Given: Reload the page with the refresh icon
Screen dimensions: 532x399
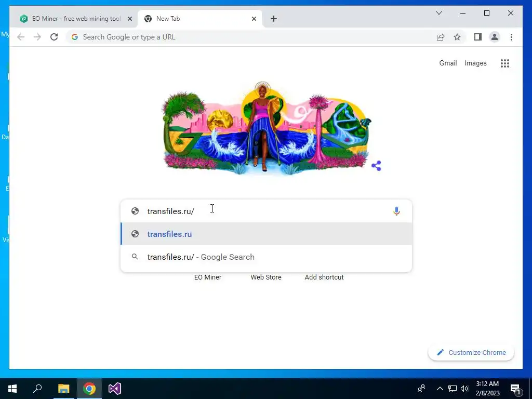Looking at the screenshot, I should pyautogui.click(x=54, y=37).
